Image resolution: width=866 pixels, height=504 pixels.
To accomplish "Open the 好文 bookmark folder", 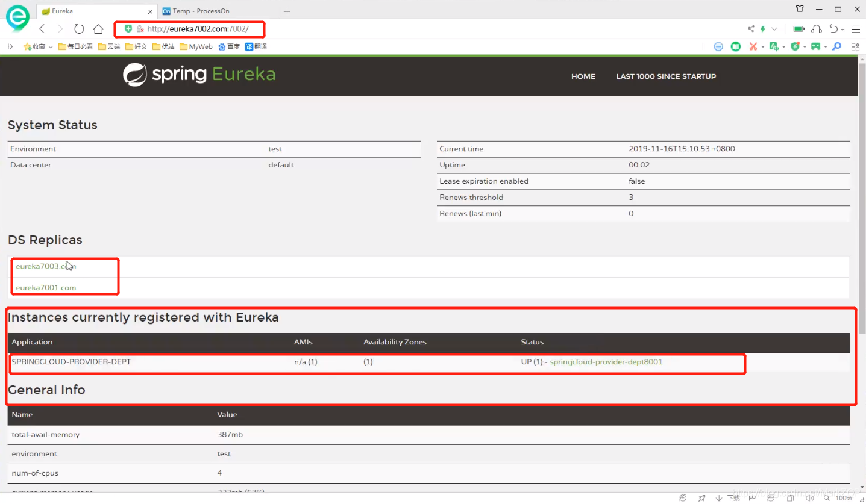I will pos(136,46).
